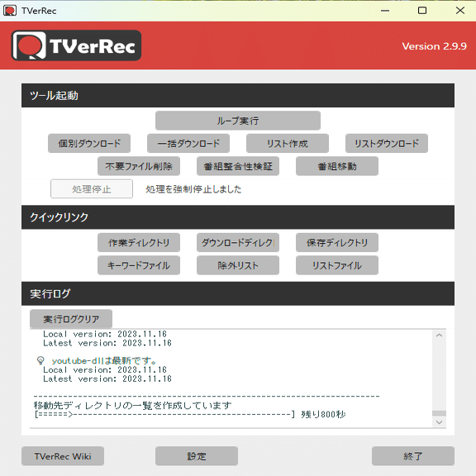This screenshot has height=476, width=476.
Task: Click the TVerRec logo in the header
Action: 76,45
